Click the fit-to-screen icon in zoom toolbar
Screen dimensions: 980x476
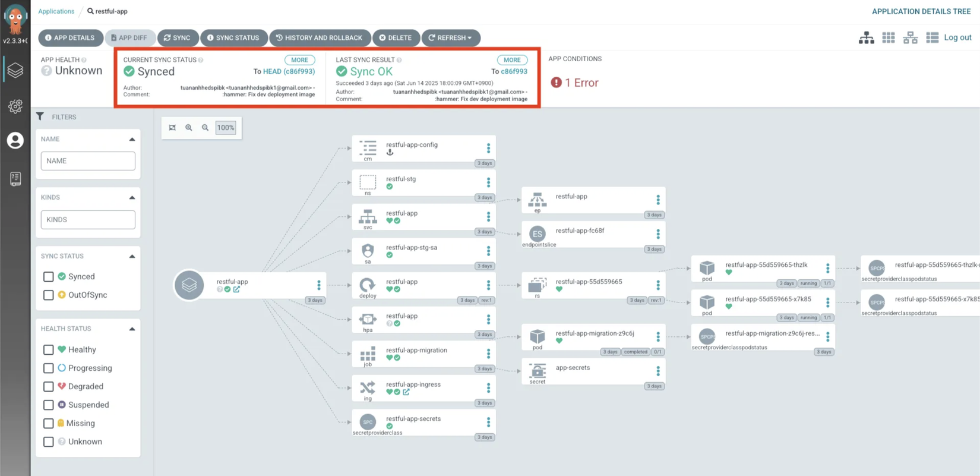[x=172, y=128]
